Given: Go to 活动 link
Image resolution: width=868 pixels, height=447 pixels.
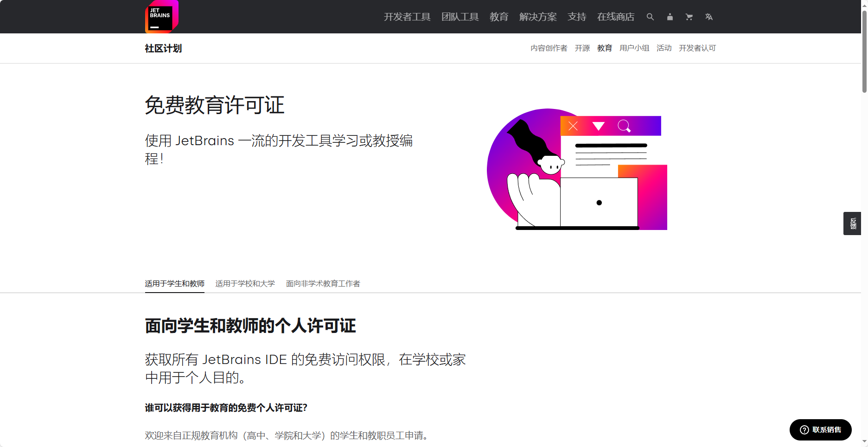Looking at the screenshot, I should point(664,48).
